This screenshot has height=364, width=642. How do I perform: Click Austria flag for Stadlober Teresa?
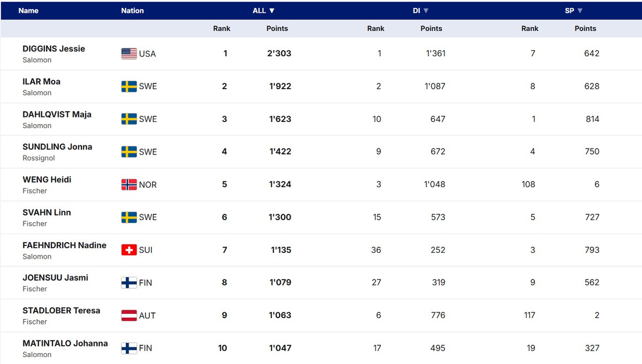[x=129, y=315]
